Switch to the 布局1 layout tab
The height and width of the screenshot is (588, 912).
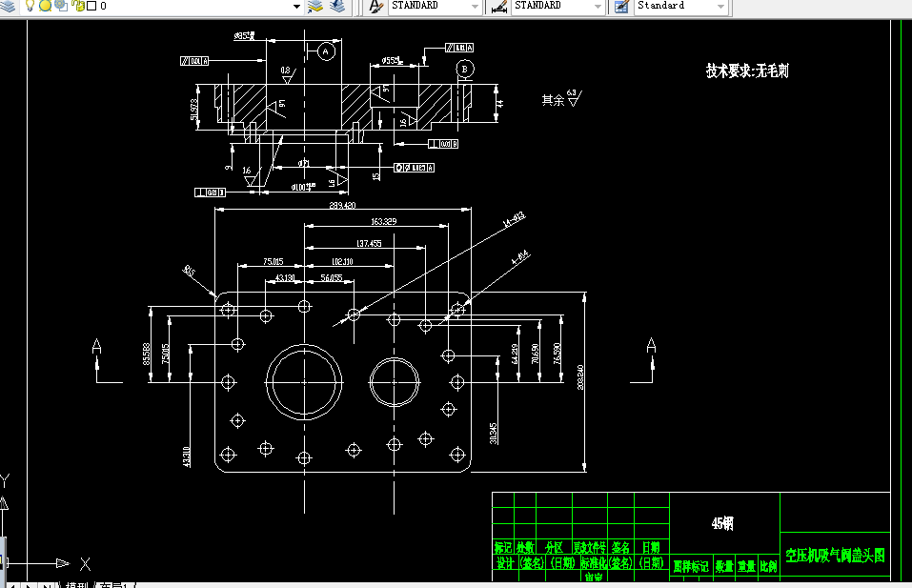pyautogui.click(x=114, y=583)
